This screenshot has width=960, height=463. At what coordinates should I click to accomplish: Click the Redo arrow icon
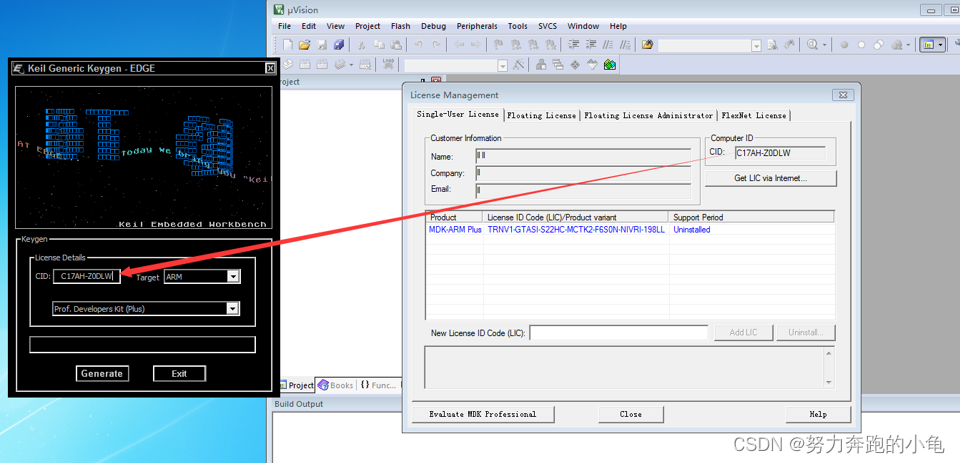click(436, 45)
